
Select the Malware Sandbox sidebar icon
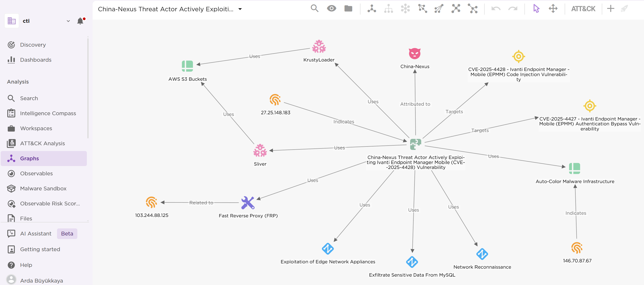11,188
